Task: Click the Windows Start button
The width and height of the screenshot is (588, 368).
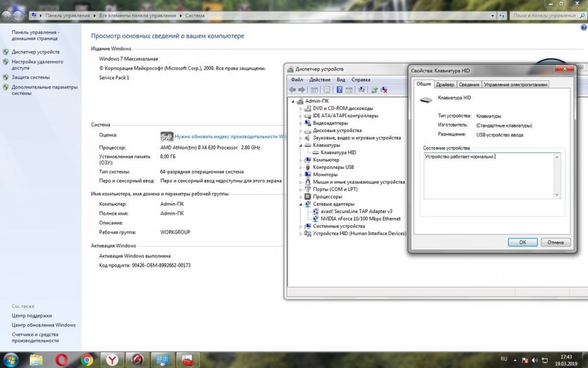Action: [11, 360]
